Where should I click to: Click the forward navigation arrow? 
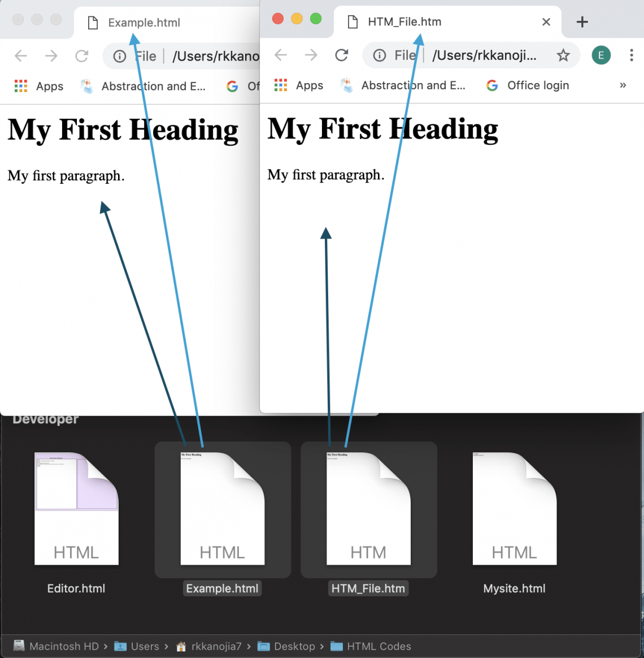(x=311, y=55)
